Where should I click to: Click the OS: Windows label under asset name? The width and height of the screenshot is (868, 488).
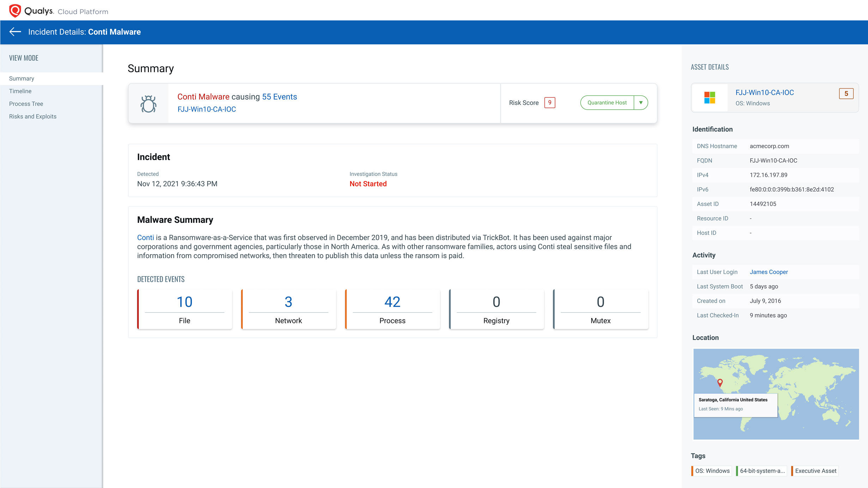coord(752,103)
